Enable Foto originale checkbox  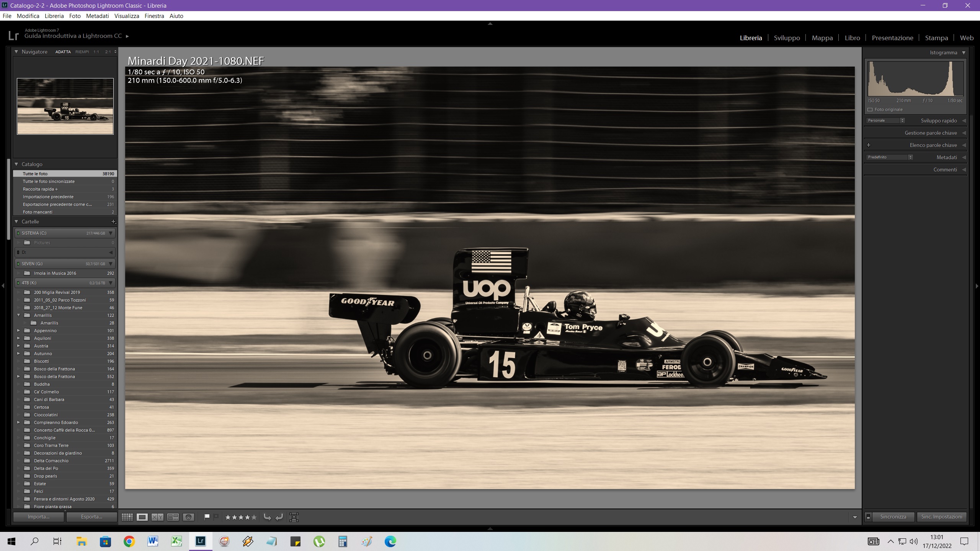tap(870, 109)
